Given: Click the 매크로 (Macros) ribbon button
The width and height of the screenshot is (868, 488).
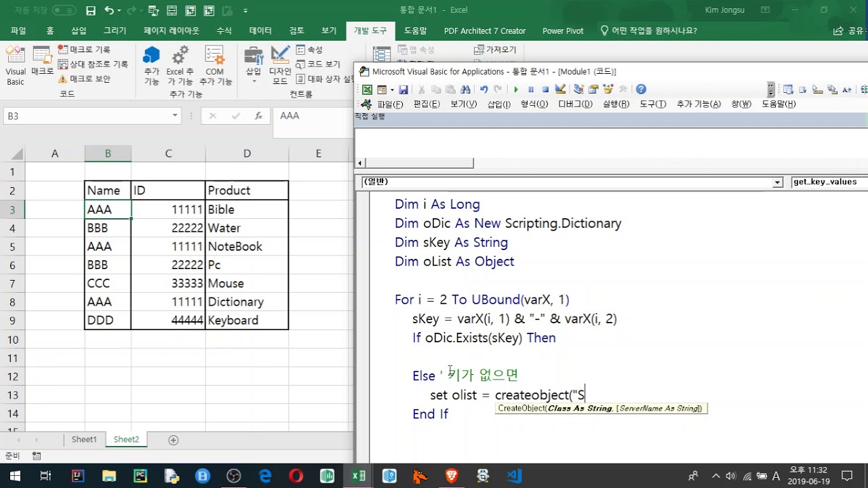Looking at the screenshot, I should pos(42,62).
